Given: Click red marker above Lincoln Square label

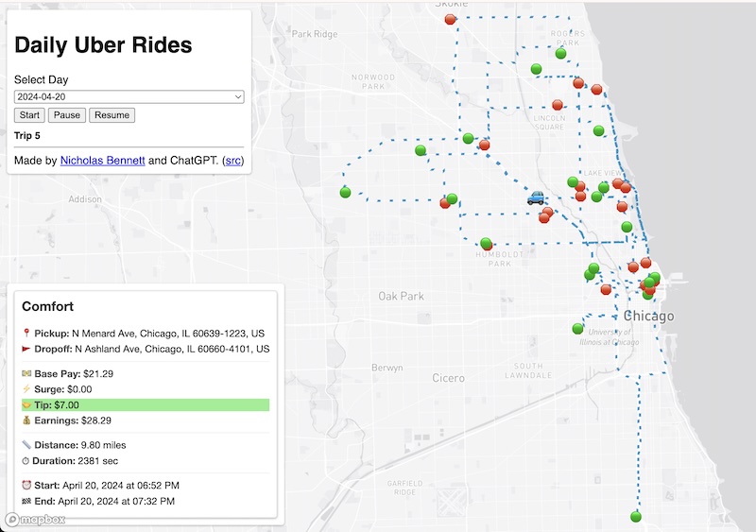Looking at the screenshot, I should [x=558, y=105].
